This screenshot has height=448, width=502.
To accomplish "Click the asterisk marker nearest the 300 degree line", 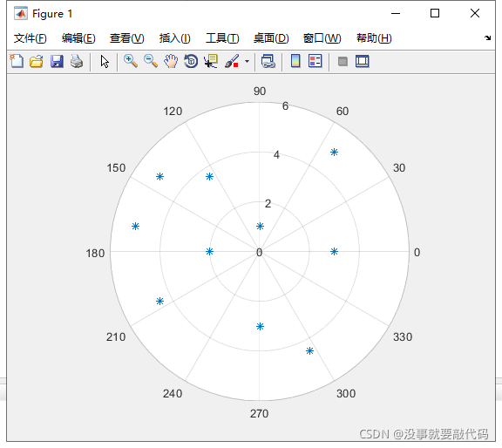I will click(x=309, y=351).
